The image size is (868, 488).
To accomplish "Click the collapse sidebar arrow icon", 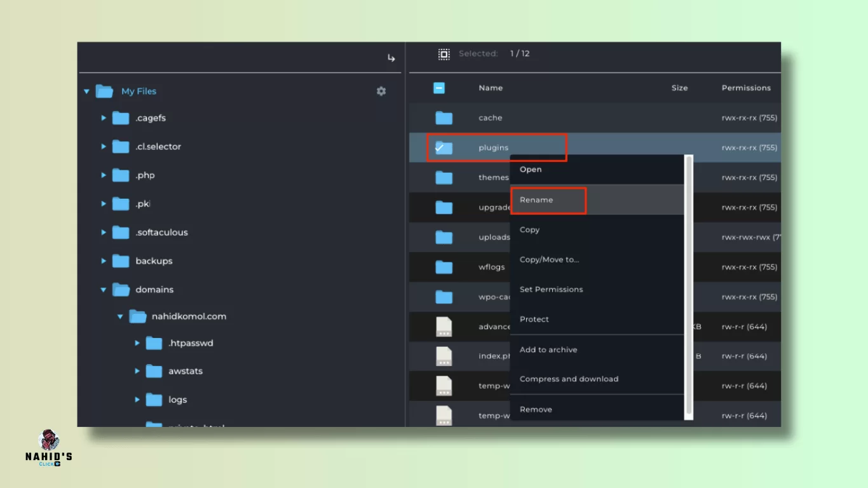I will [x=391, y=58].
